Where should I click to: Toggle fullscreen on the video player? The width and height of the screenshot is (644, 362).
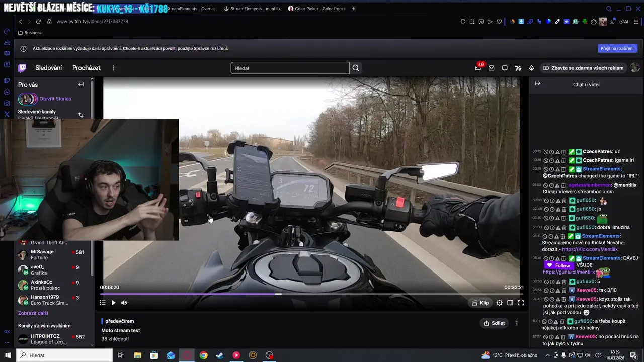coord(521,303)
